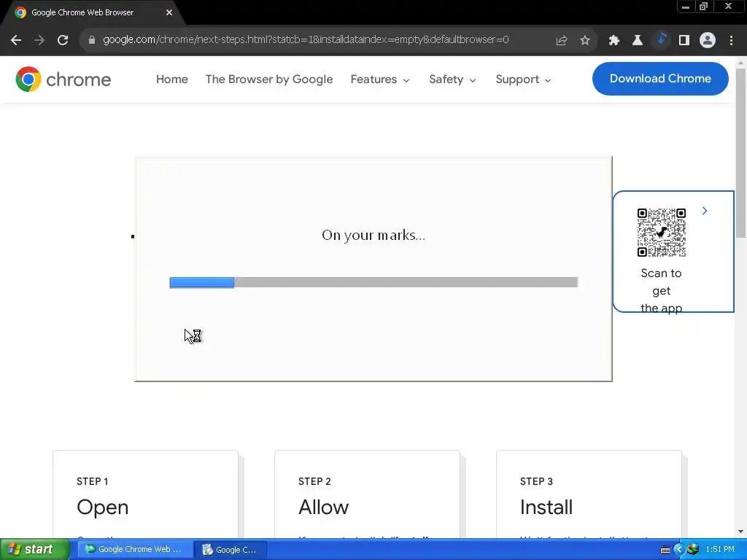The height and width of the screenshot is (560, 747).
Task: Minimize the Chrome window
Action: (x=686, y=7)
